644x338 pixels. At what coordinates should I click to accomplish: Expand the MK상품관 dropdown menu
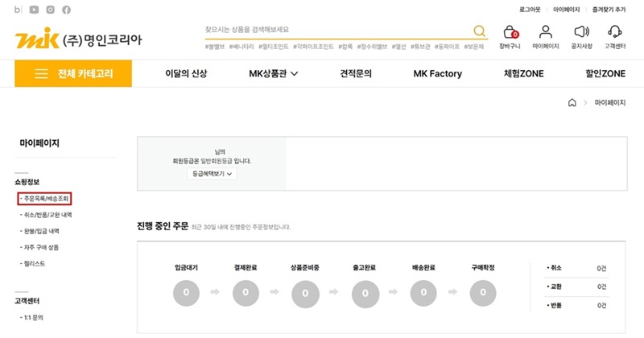[x=273, y=74]
